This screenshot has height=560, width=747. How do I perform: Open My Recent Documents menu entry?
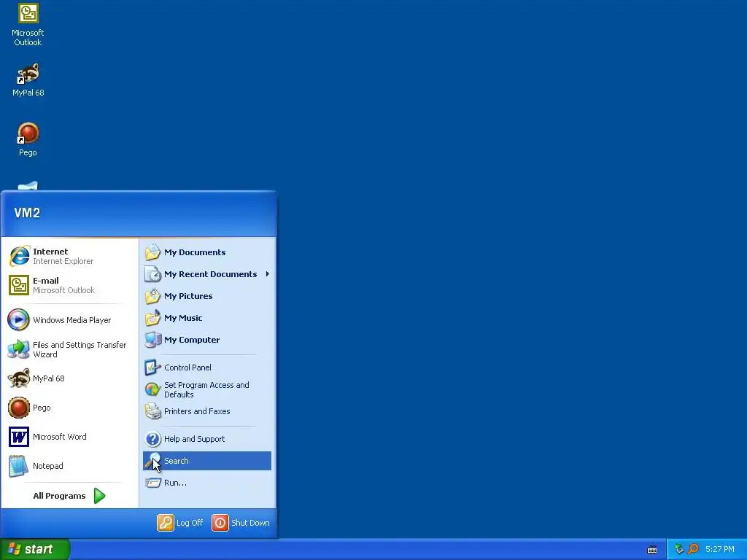[207, 274]
